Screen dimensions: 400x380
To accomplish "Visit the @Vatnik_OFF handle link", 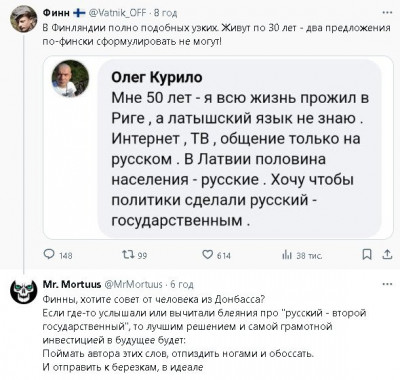I will pos(117,13).
